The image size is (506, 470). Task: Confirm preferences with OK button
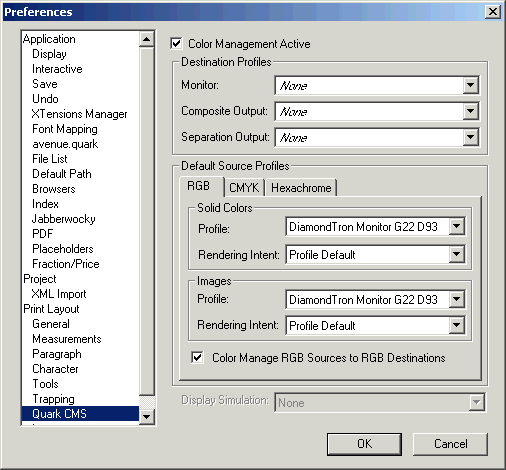[x=364, y=444]
